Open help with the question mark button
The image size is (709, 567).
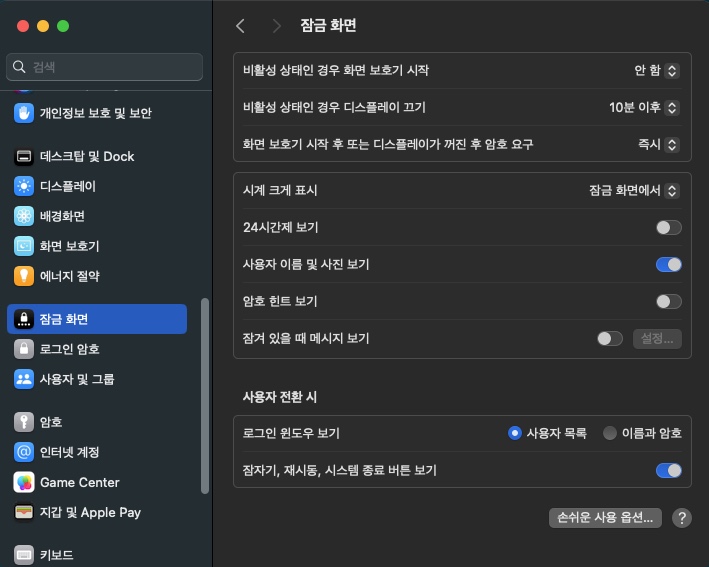pos(681,518)
